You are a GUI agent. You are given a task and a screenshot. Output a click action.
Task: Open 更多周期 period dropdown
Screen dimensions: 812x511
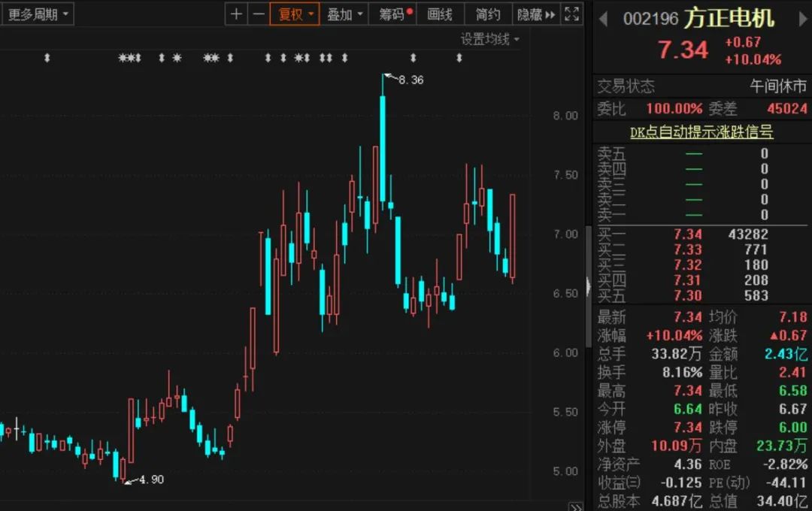pos(38,14)
